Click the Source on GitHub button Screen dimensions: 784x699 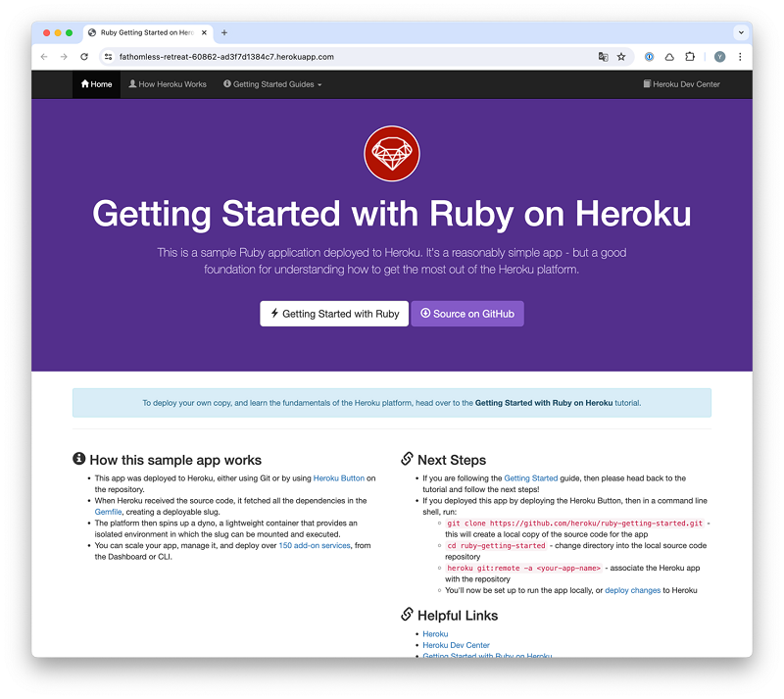[x=467, y=314]
